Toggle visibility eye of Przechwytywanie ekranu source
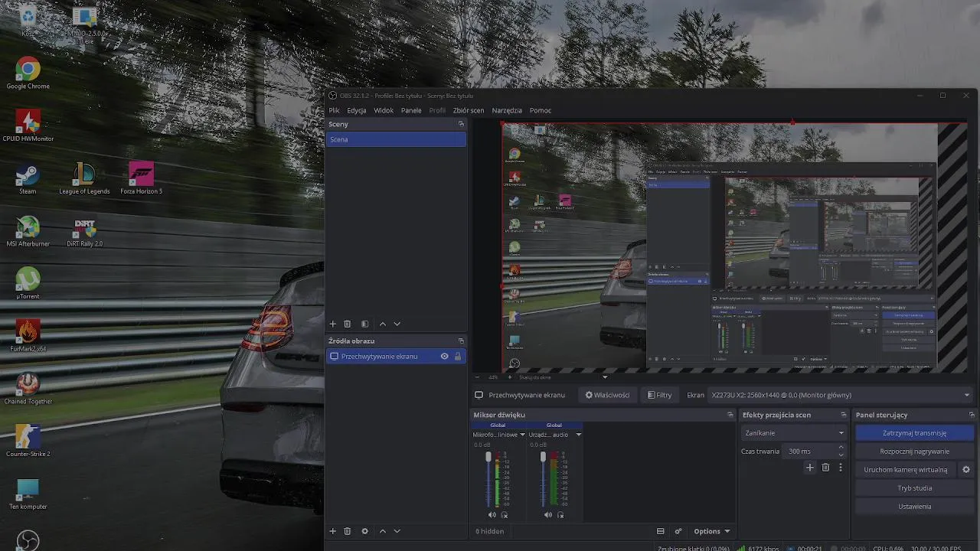 pos(444,357)
